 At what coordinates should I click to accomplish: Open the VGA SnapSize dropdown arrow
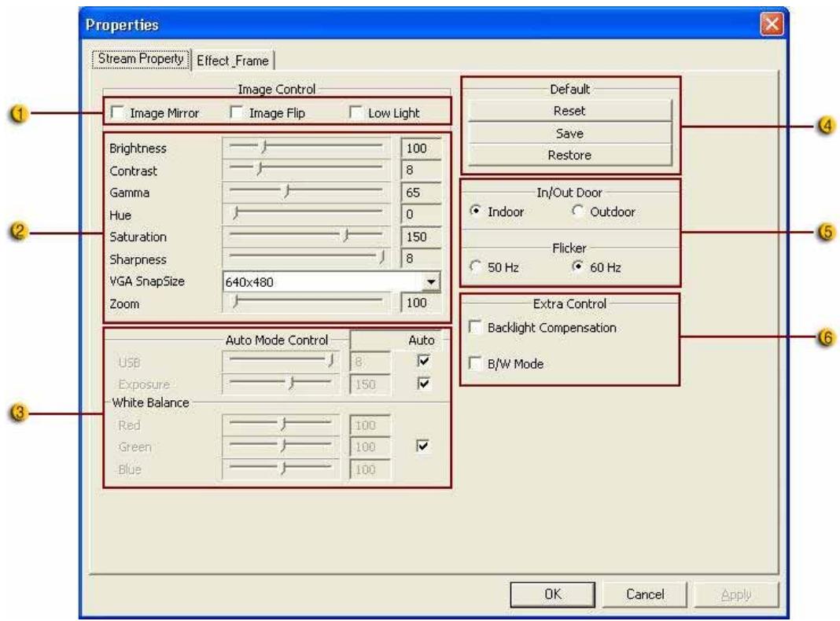(431, 281)
